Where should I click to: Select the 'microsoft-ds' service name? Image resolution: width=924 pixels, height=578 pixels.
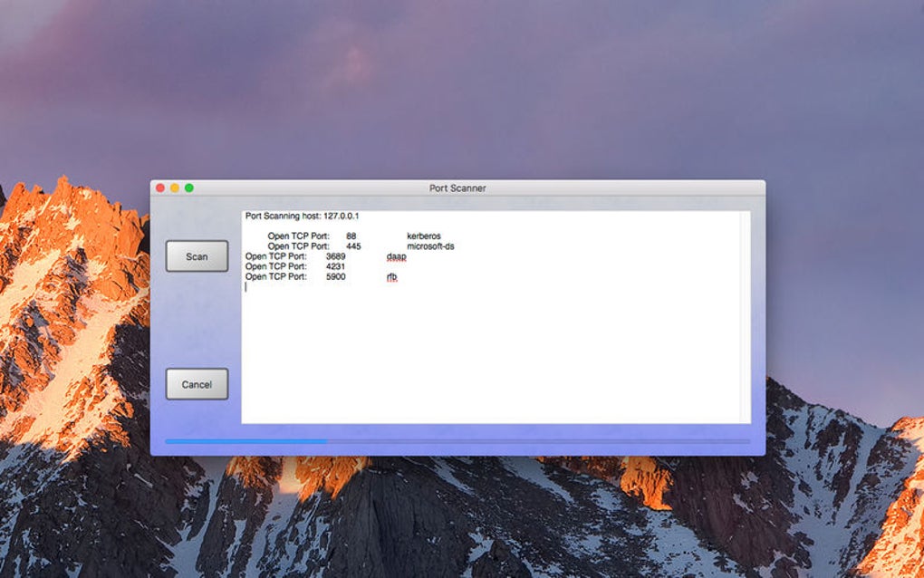(431, 246)
